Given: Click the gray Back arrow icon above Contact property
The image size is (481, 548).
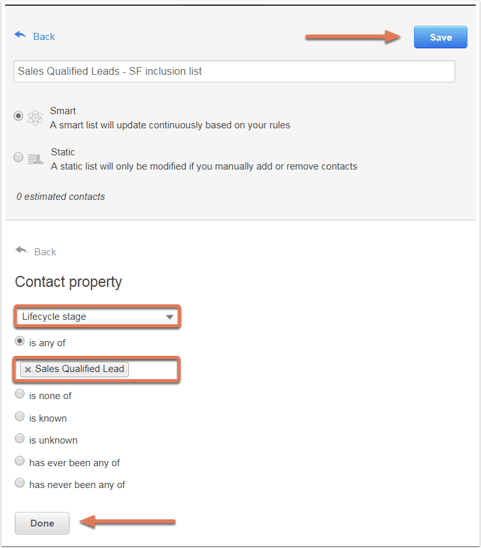Looking at the screenshot, I should tap(21, 250).
